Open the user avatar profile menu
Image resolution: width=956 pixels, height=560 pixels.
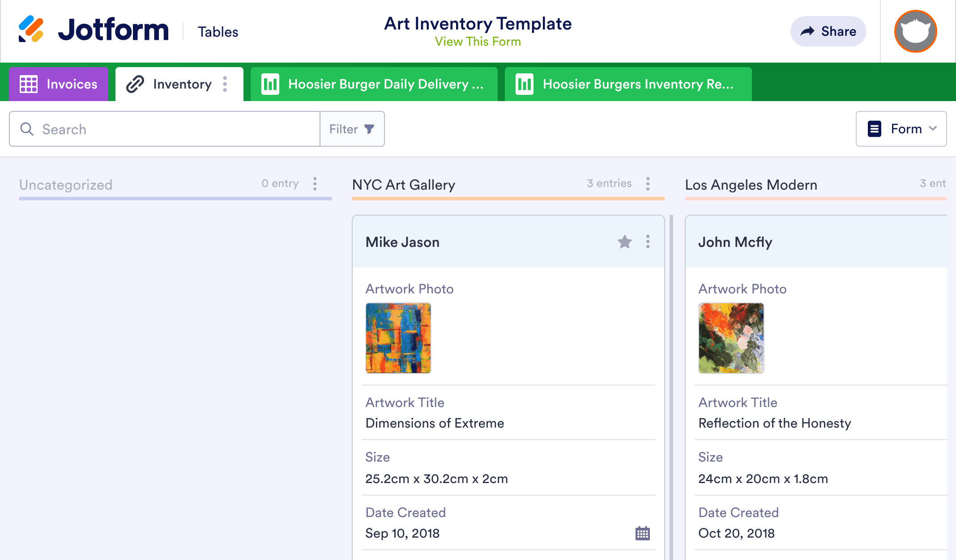(915, 31)
